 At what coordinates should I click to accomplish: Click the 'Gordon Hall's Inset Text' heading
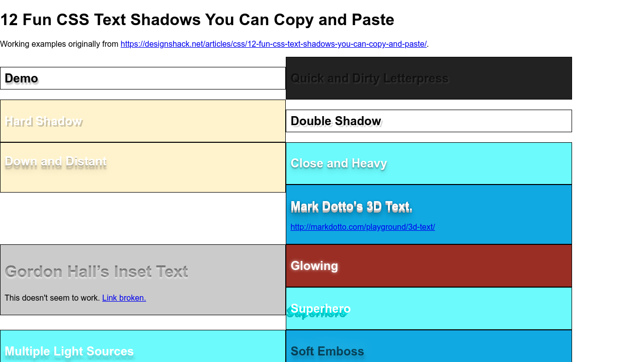tap(96, 271)
